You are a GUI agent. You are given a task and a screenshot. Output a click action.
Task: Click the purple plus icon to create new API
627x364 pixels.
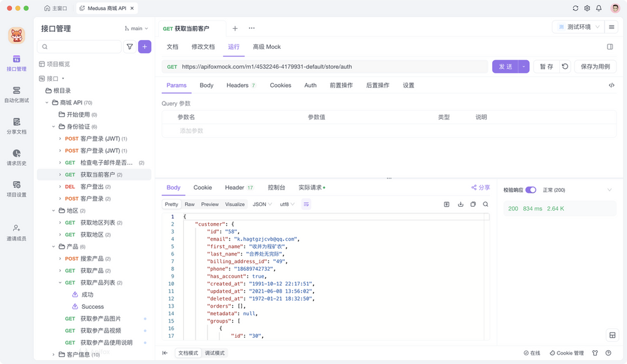click(x=145, y=47)
